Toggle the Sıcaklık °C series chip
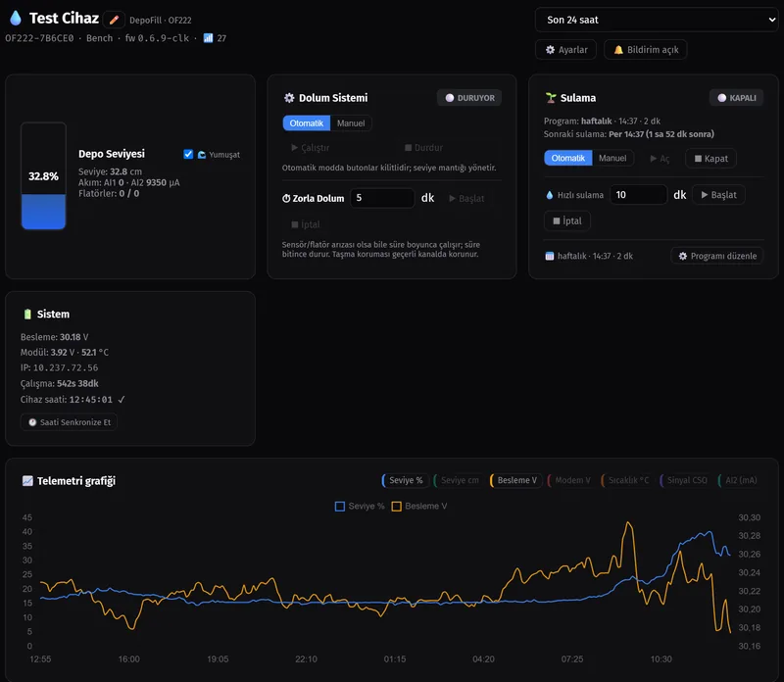Image resolution: width=784 pixels, height=682 pixels. (x=627, y=480)
